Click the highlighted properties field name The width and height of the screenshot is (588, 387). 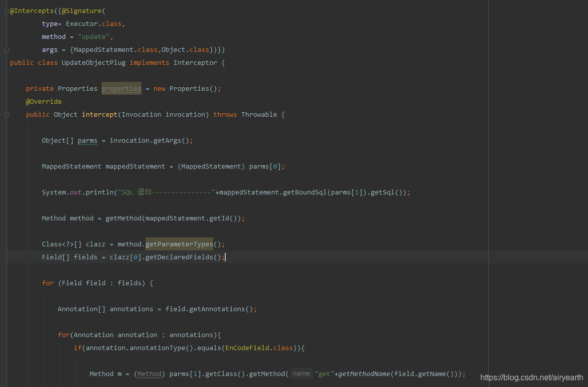[x=122, y=89]
